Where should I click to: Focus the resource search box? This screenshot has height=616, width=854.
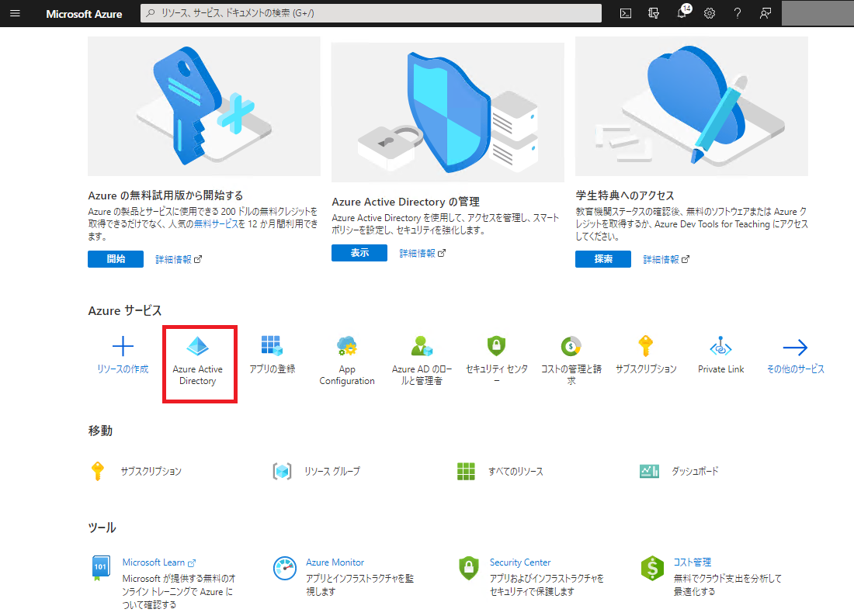[371, 13]
